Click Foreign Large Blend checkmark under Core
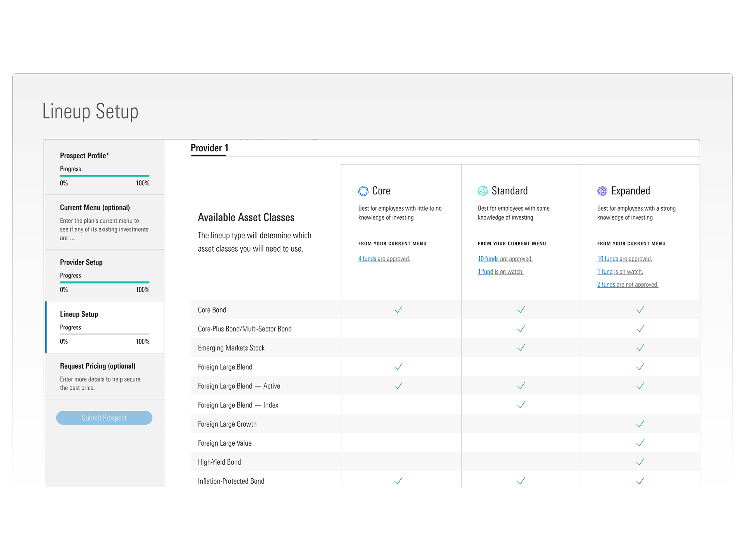The image size is (747, 560). click(x=398, y=367)
